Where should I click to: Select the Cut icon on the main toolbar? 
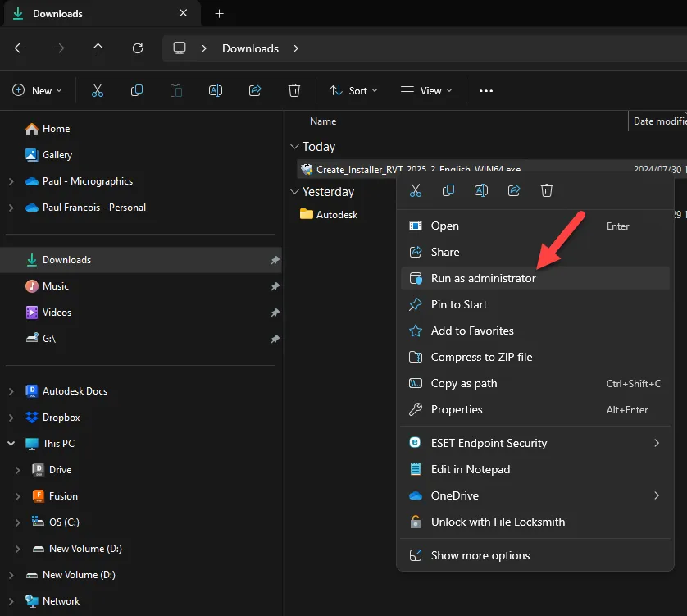pos(97,90)
